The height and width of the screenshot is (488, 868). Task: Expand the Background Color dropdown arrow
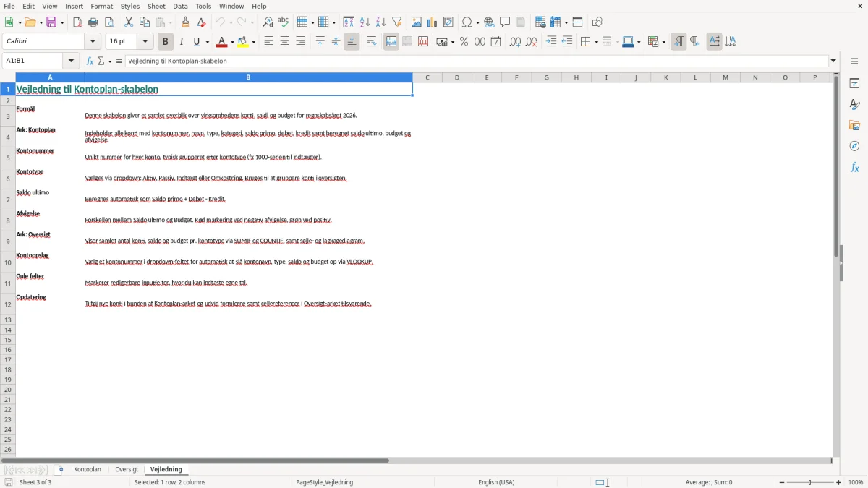point(253,42)
